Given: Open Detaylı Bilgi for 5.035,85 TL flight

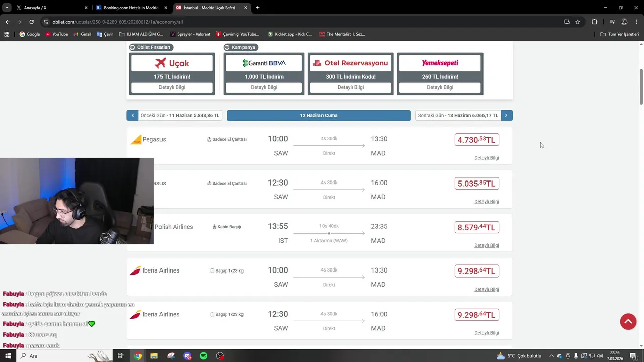Looking at the screenshot, I should click(487, 202).
